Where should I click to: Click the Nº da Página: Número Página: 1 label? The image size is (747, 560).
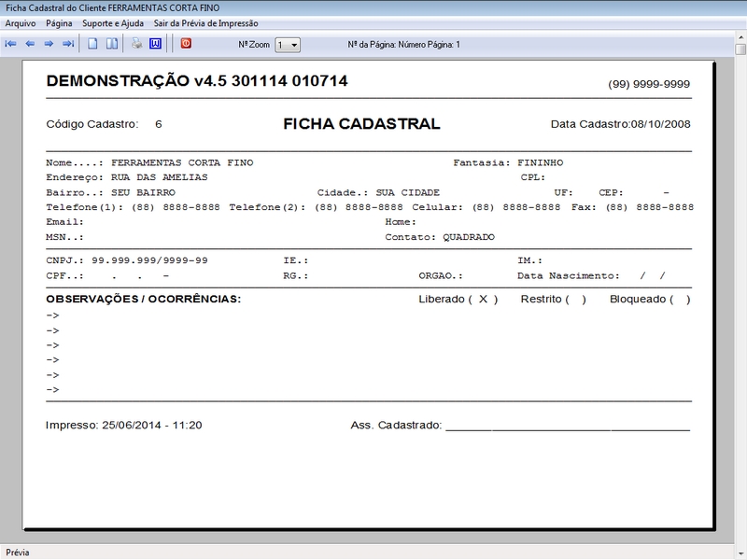tap(403, 45)
